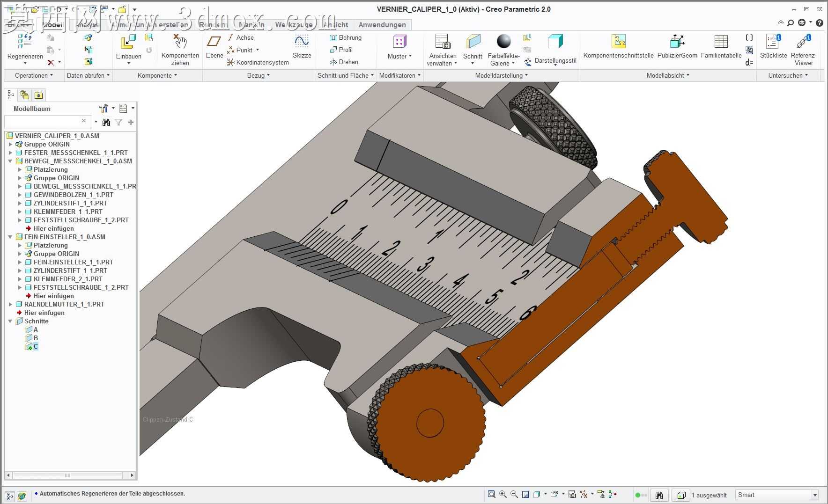Expand the Bezug group dropdown
The height and width of the screenshot is (504, 828).
point(259,75)
